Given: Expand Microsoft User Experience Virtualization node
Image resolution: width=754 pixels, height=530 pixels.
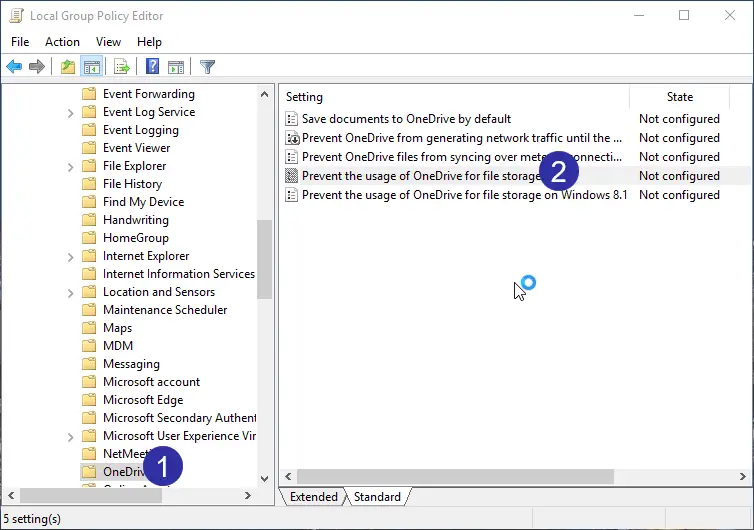Looking at the screenshot, I should pos(71,437).
